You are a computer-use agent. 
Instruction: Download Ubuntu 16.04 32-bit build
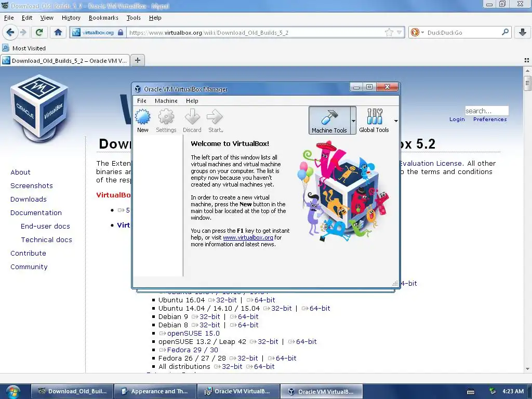coord(222,300)
